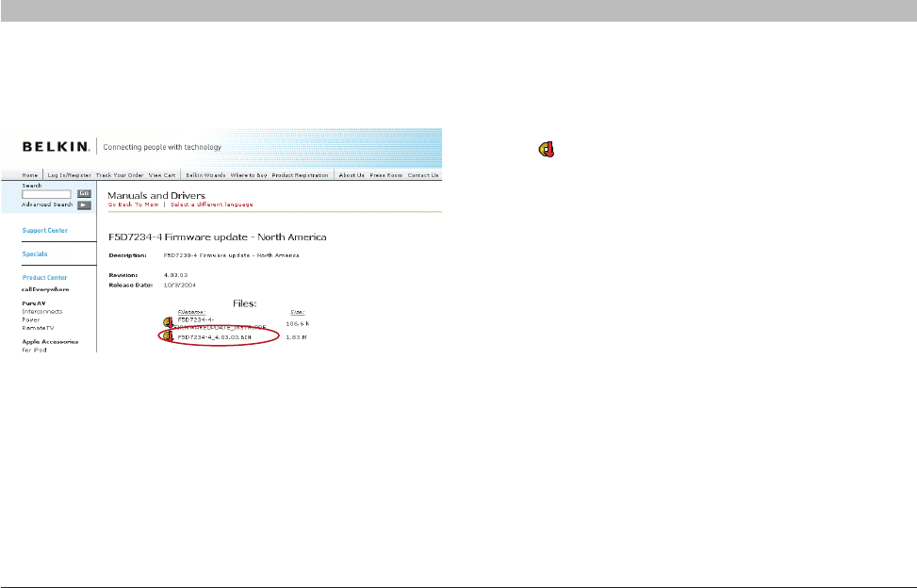The image size is (917, 588).
Task: Open Belkin Wizards
Action: click(x=205, y=175)
